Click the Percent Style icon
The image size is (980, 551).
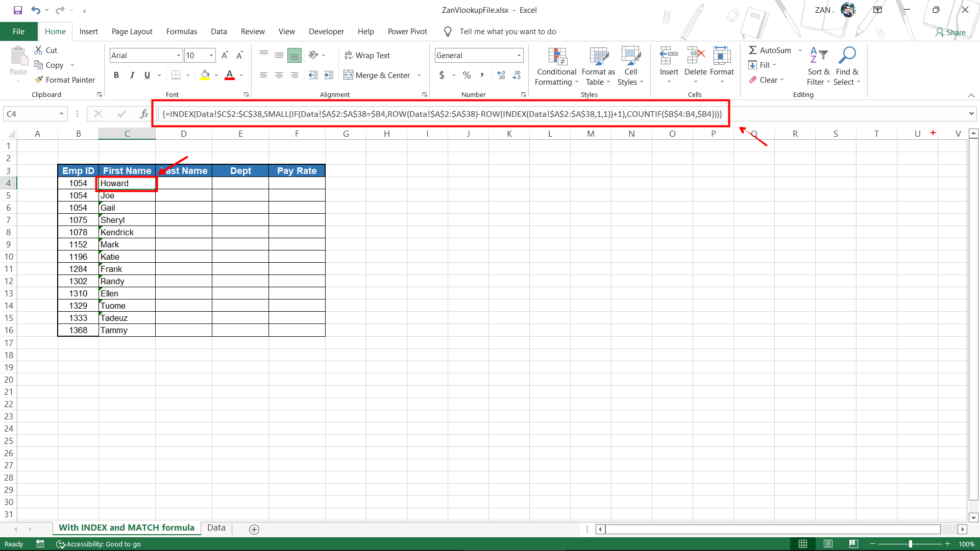pos(467,75)
